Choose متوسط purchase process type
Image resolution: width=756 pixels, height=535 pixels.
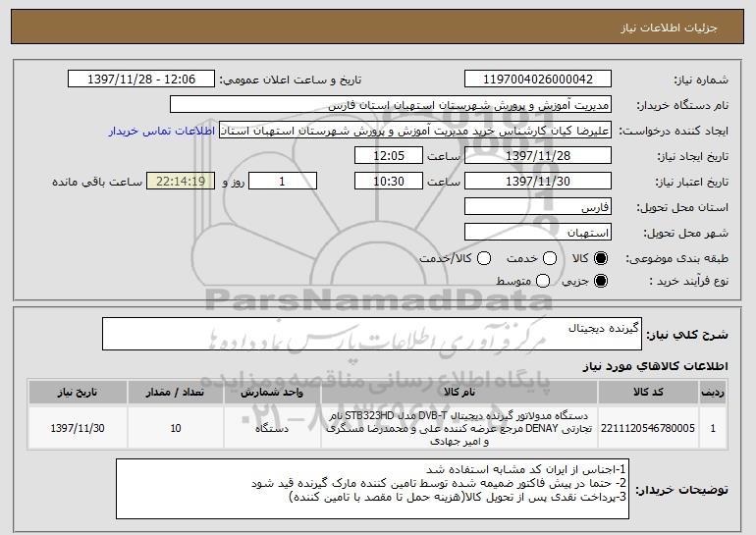(543, 281)
